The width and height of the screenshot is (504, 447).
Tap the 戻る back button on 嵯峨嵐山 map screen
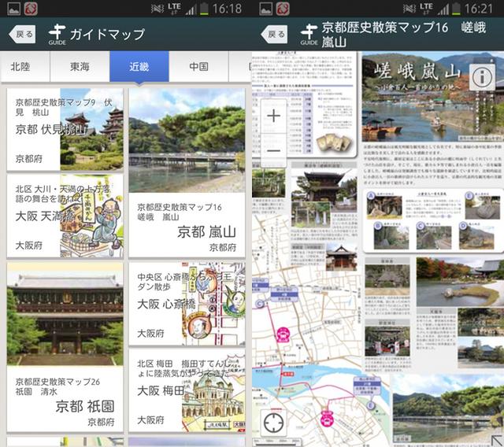pos(274,35)
